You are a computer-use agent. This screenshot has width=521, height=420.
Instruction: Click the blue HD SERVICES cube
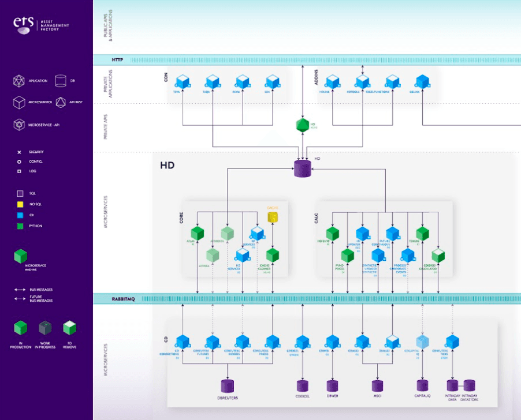(x=243, y=255)
